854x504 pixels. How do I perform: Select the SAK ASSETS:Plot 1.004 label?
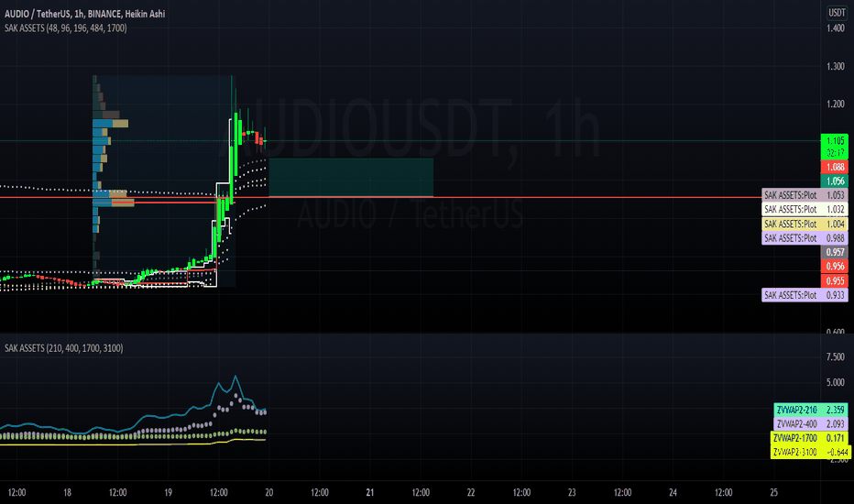point(805,224)
